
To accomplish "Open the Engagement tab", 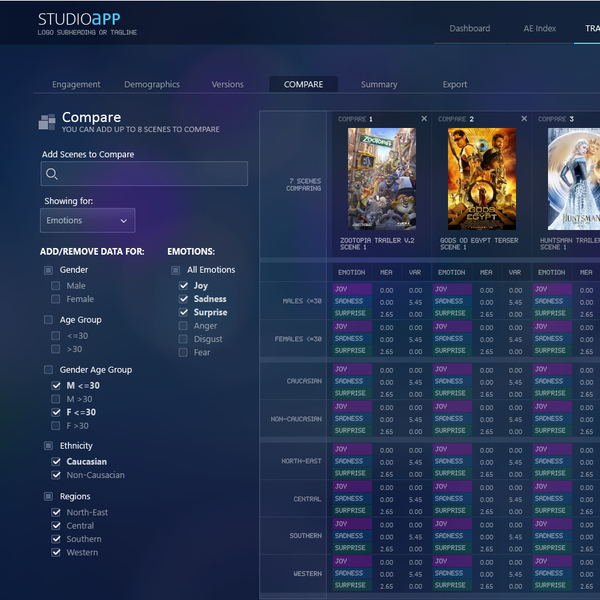I will click(76, 84).
